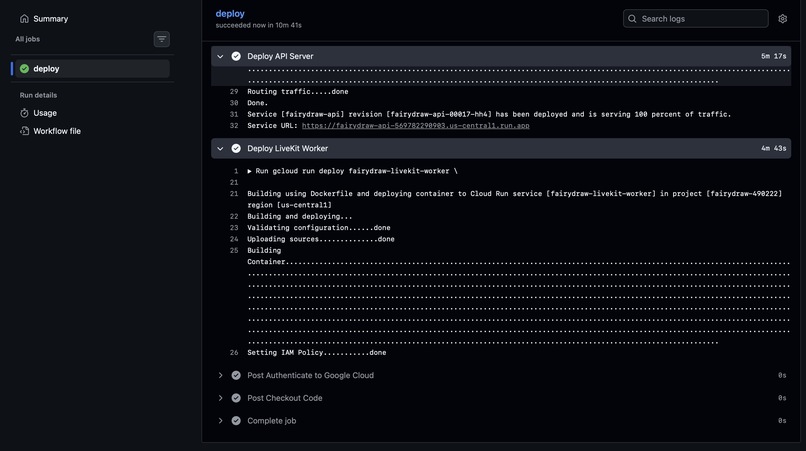Viewport: 806px width, 451px height.
Task: Click the search magnifier icon
Action: [632, 19]
